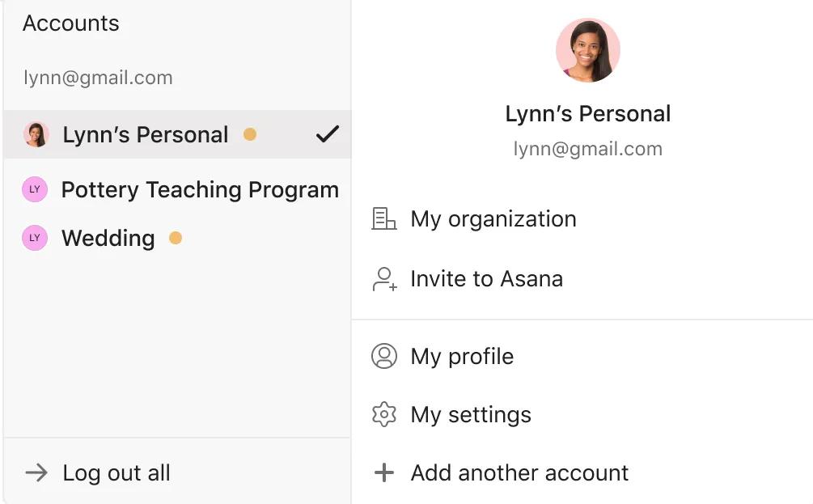Click the My settings gear icon
Viewport: 813px width, 504px height.
pos(384,415)
